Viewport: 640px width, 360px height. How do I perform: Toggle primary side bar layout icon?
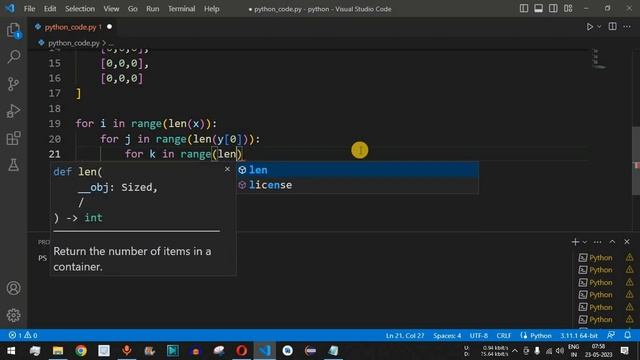click(524, 9)
